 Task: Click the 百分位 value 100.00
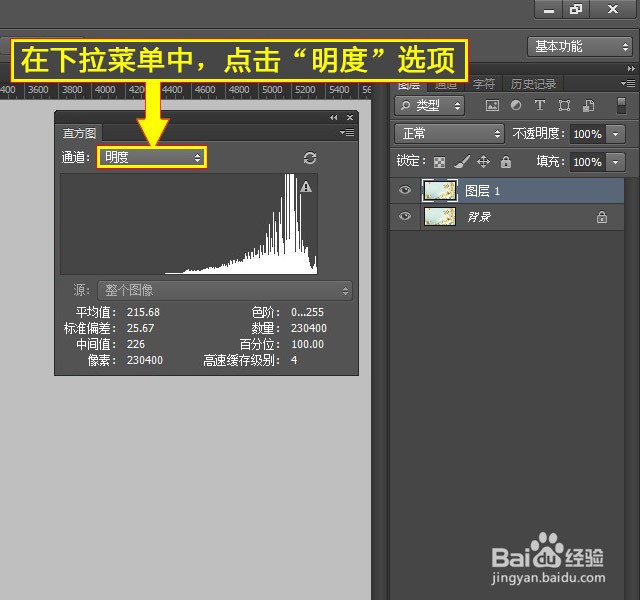point(307,344)
